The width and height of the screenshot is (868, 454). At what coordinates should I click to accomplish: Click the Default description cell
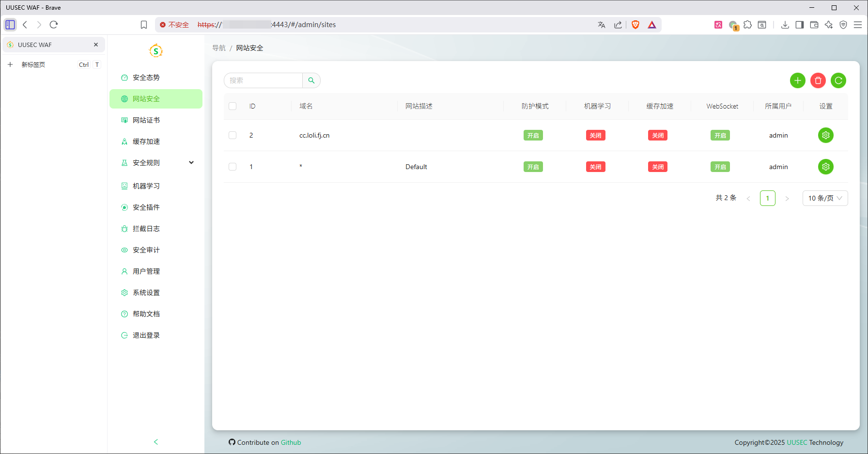pyautogui.click(x=416, y=167)
